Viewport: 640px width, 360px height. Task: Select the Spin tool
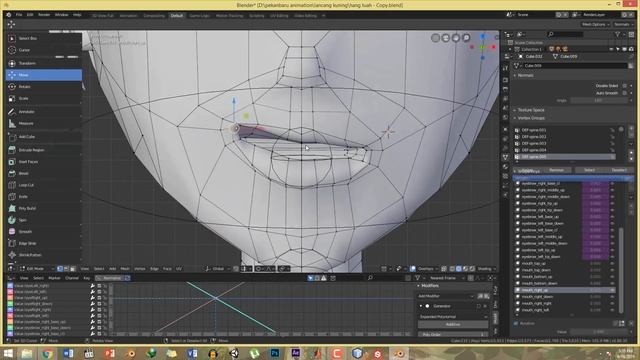click(x=44, y=220)
